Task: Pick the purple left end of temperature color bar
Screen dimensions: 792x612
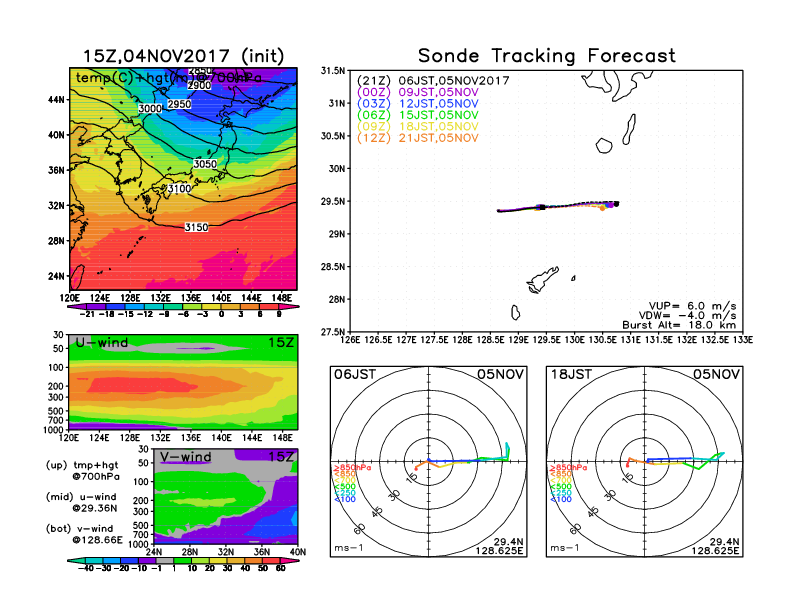Action: click(x=75, y=307)
